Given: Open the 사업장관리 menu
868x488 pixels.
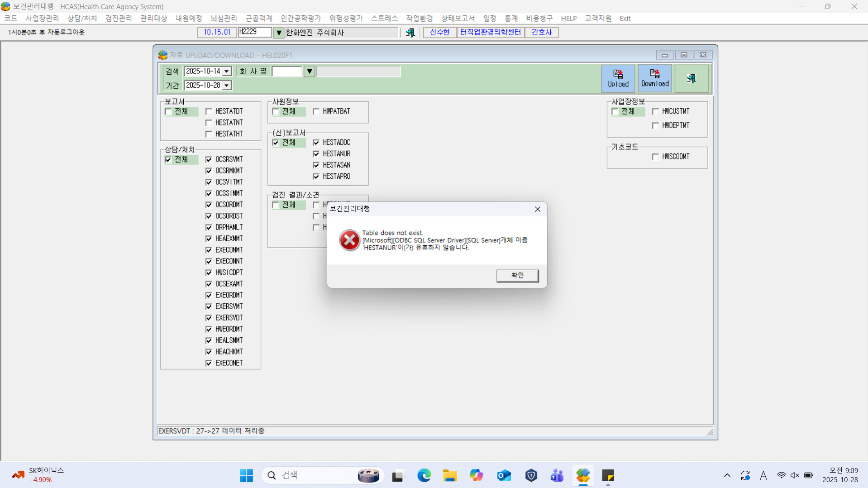Looking at the screenshot, I should [x=42, y=19].
